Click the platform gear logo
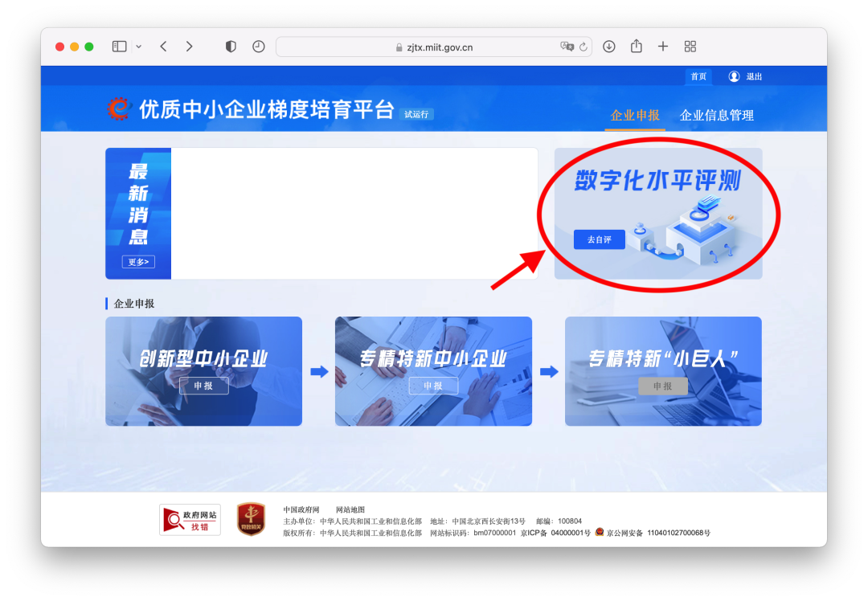 click(119, 108)
